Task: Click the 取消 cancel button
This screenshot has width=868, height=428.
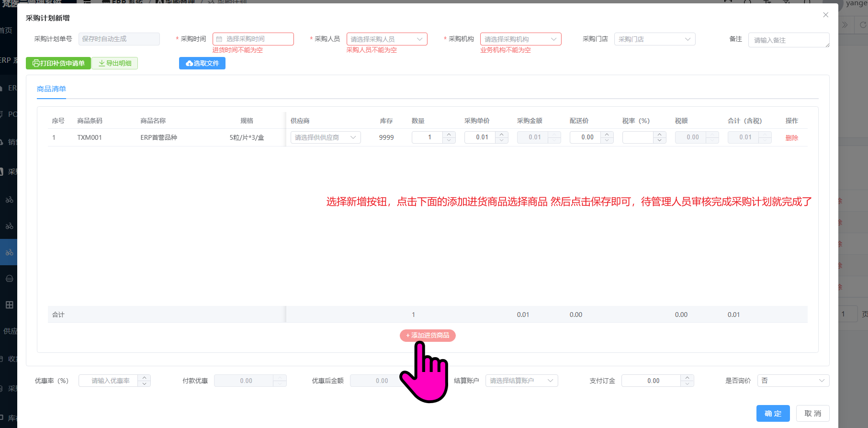Action: tap(812, 413)
